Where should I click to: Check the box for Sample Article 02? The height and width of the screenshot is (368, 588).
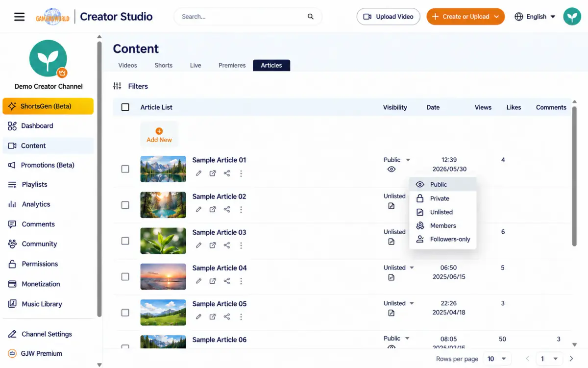point(125,205)
